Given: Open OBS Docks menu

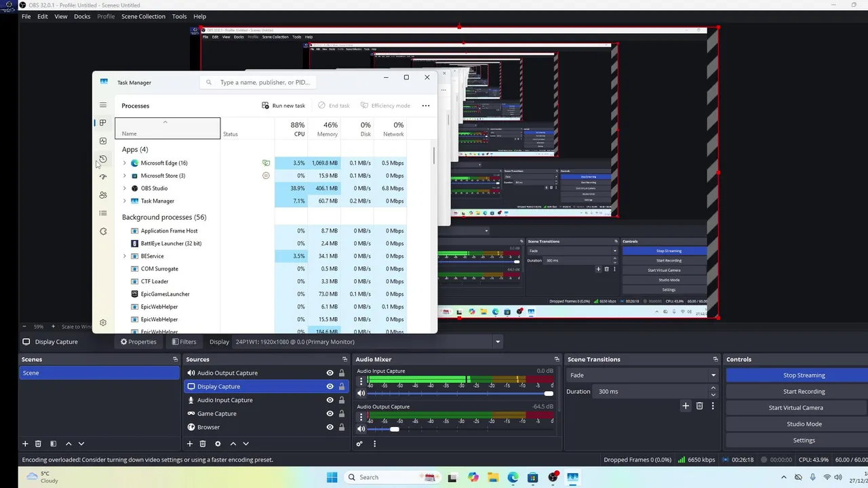Looking at the screenshot, I should click(82, 16).
